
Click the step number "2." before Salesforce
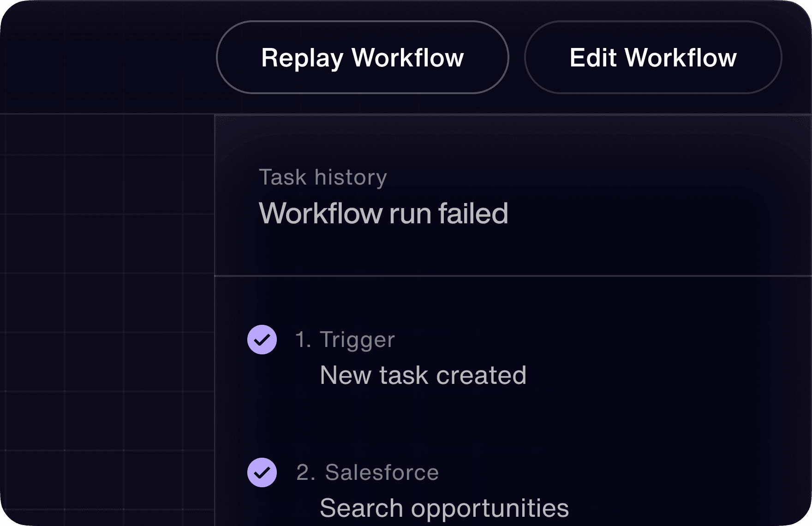(306, 472)
